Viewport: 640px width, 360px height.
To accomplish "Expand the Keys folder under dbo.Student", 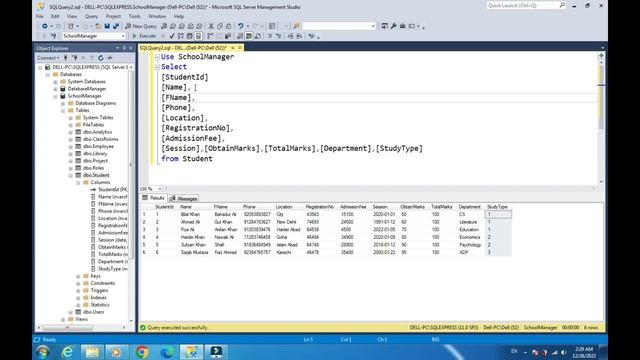I will 78,276.
